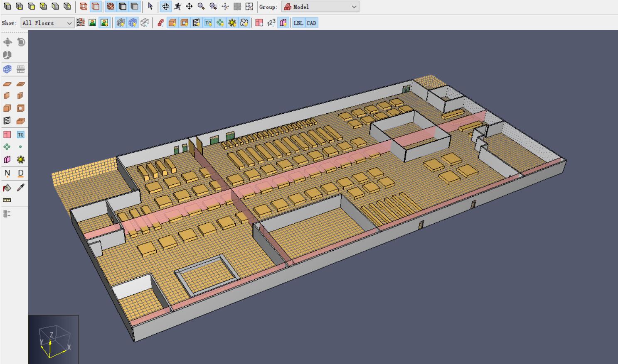Choose the measure ruler tool
Image resolution: width=618 pixels, height=364 pixels.
pos(7,200)
